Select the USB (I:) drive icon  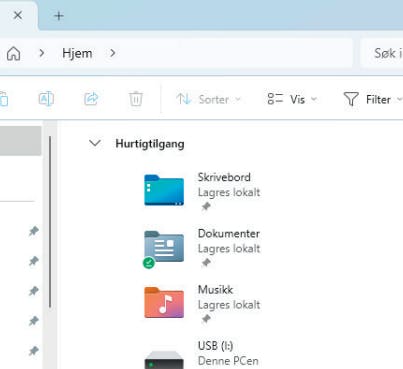[164, 360]
